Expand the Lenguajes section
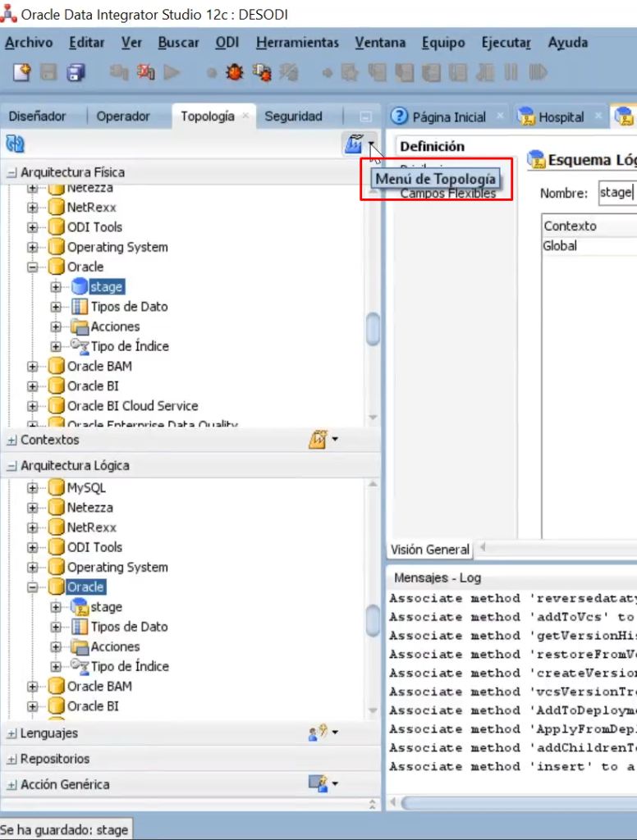The image size is (637, 840). tap(11, 733)
